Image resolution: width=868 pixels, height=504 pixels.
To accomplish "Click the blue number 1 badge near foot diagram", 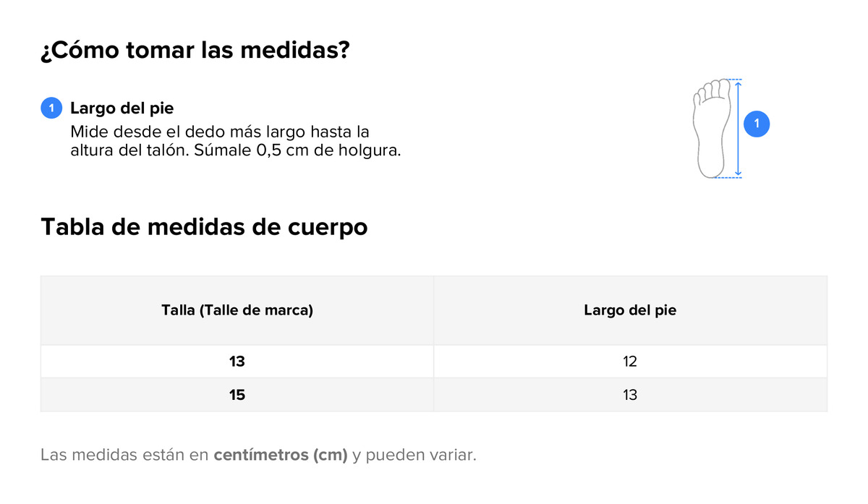I will coord(757,124).
